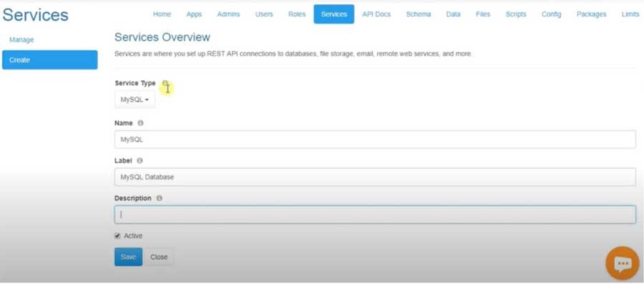Click the info icon next to Service Type
644x284 pixels.
pyautogui.click(x=165, y=83)
